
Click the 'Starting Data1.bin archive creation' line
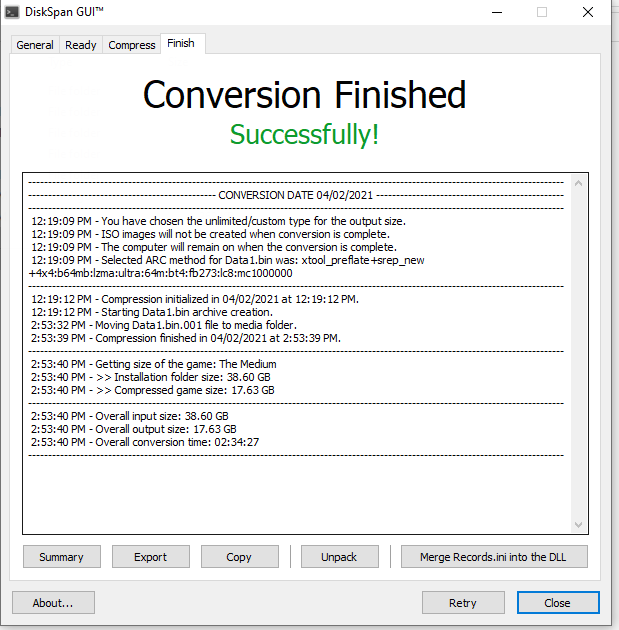(152, 312)
